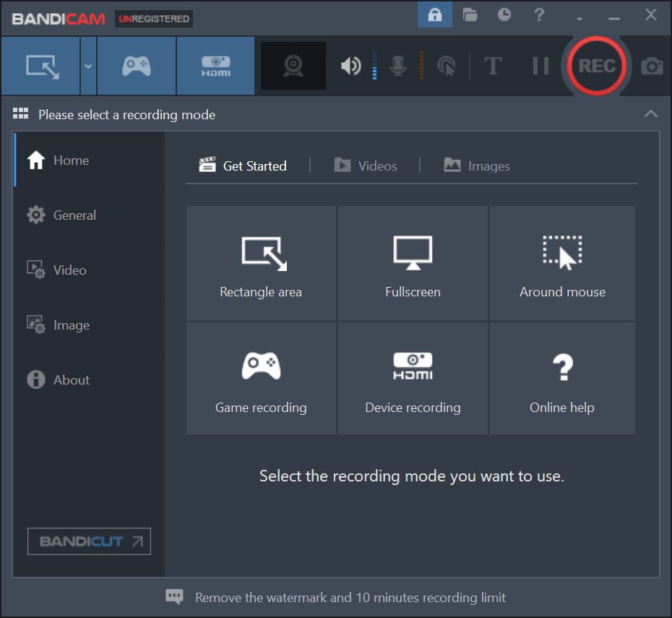Pause recording with the pause toggle
This screenshot has width=672, height=618.
pos(539,65)
